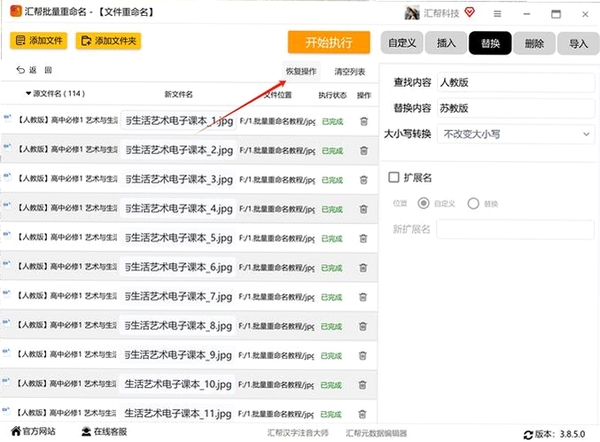This screenshot has height=442, width=600.
Task: Toggle sort arrow beside 源文件名 (114)
Action: (28, 93)
